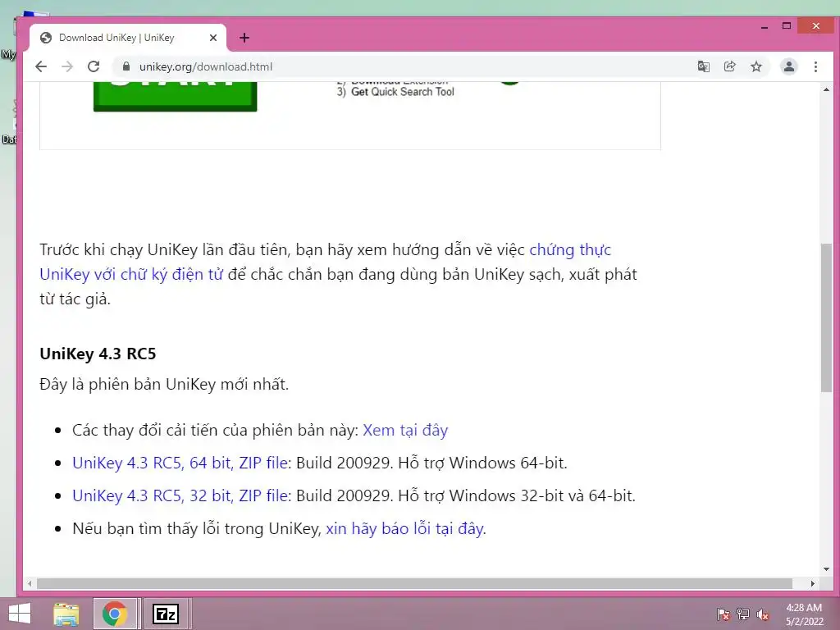840x630 pixels.
Task: Close the Chrome window
Action: [x=816, y=25]
